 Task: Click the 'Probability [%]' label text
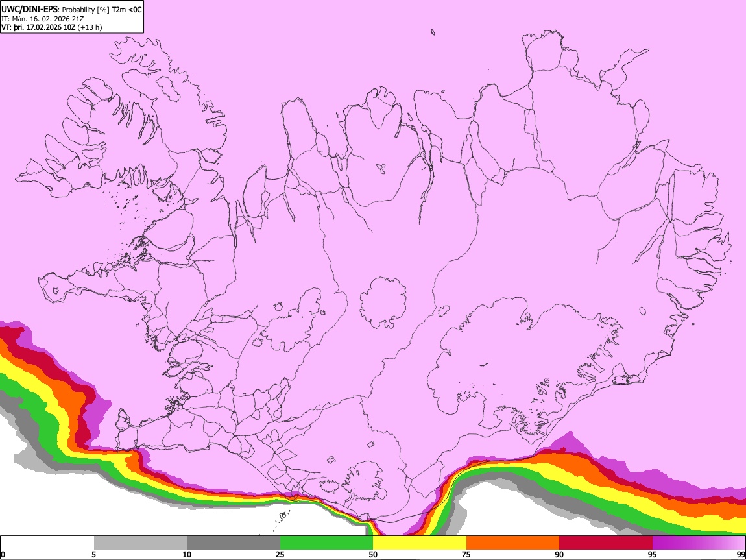tap(86, 10)
